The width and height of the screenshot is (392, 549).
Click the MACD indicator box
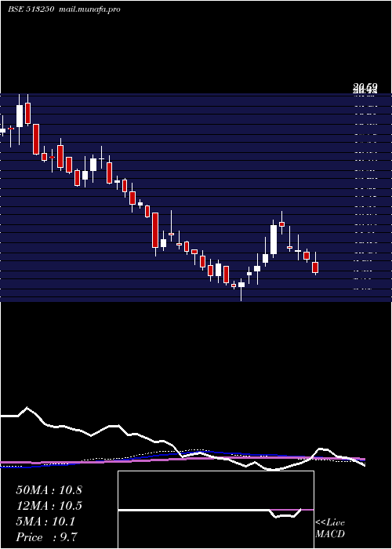[216, 510]
